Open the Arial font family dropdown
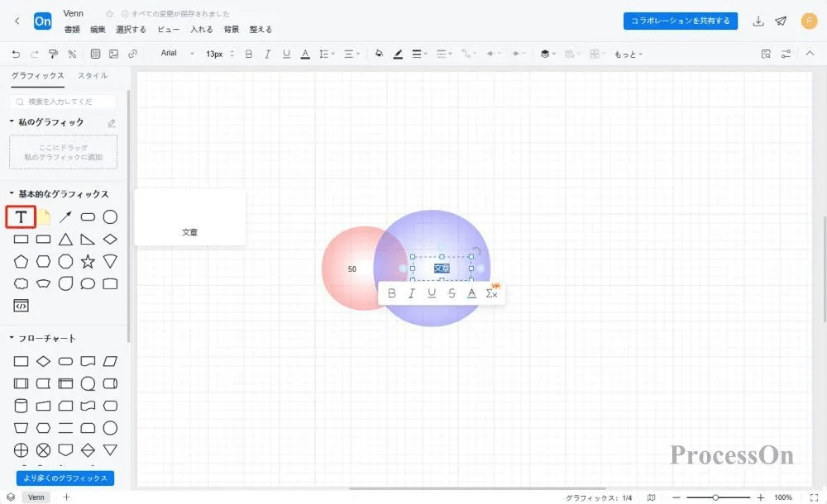827x504 pixels. coord(174,53)
